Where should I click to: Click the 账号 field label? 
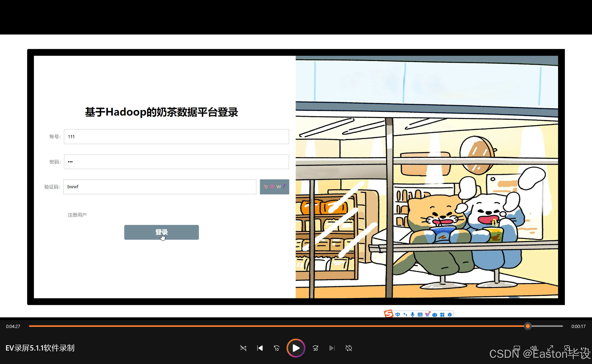(x=55, y=137)
